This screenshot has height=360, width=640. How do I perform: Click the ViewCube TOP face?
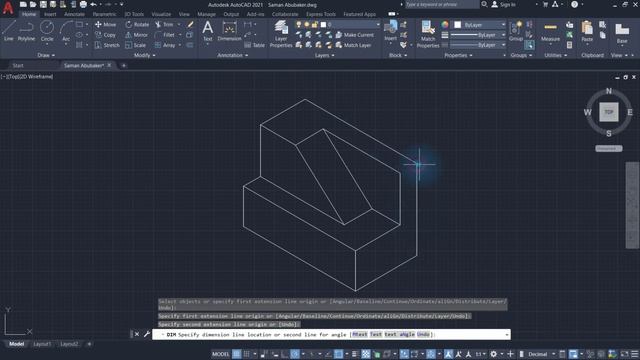click(x=609, y=112)
